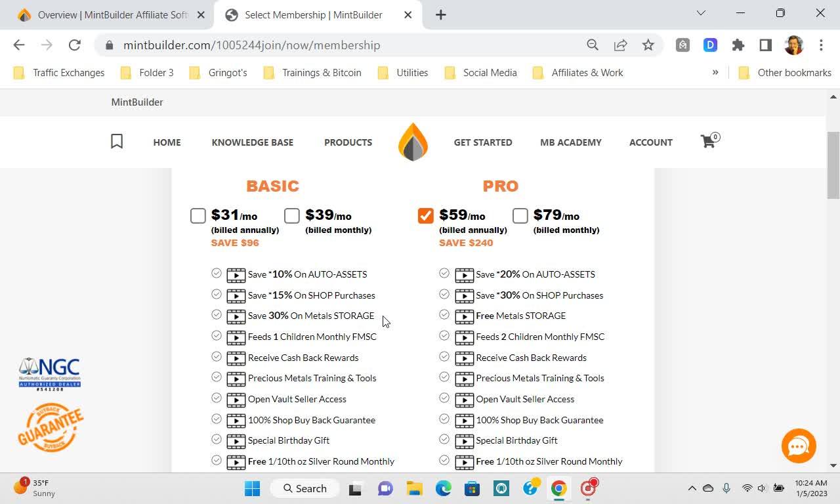Open the HOME menu item
840x504 pixels.
[167, 142]
